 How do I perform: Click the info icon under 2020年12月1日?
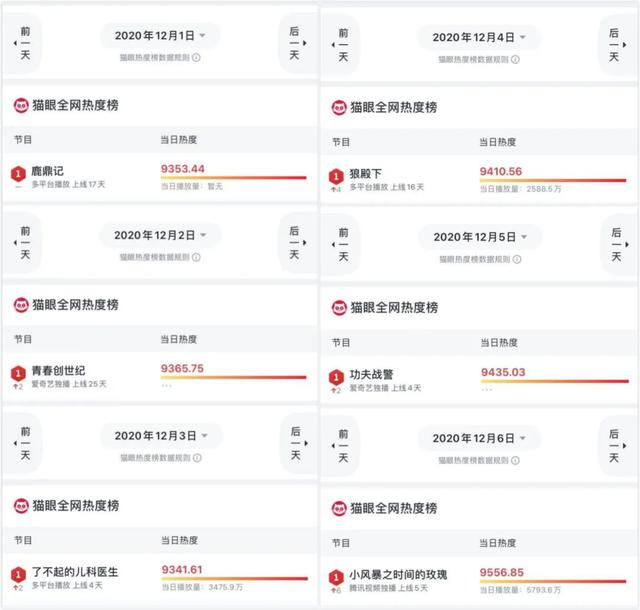pyautogui.click(x=196, y=58)
